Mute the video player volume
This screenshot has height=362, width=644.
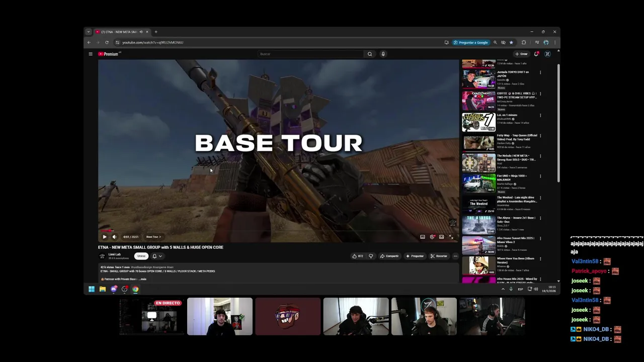point(114,237)
